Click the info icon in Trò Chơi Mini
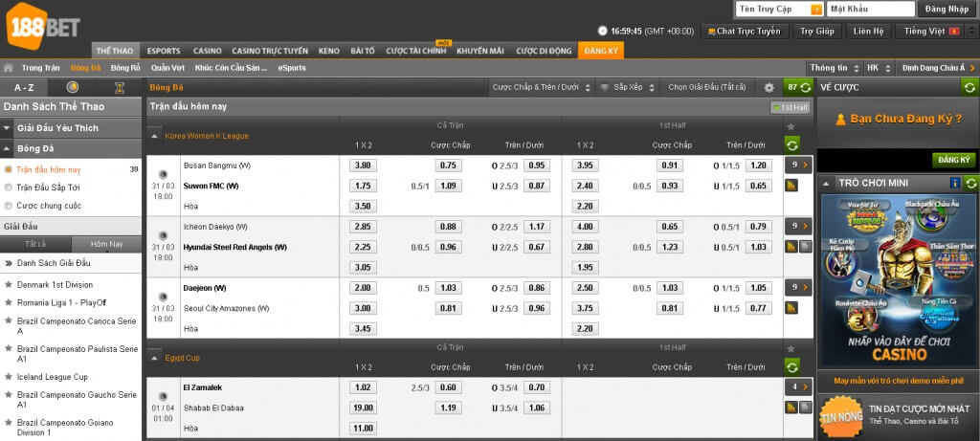Screen dimensions: 980x441 coord(954,183)
